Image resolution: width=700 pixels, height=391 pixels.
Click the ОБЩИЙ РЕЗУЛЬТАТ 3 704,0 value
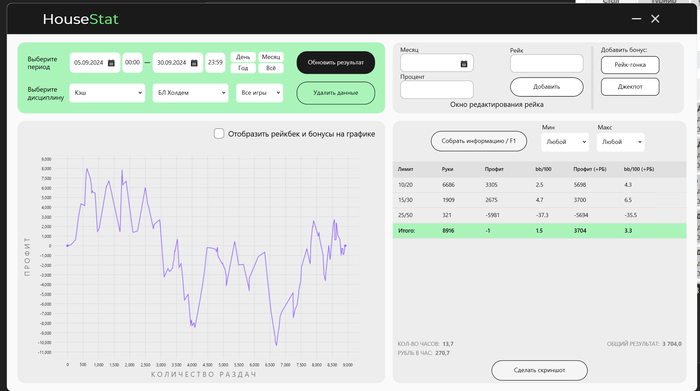[672, 344]
